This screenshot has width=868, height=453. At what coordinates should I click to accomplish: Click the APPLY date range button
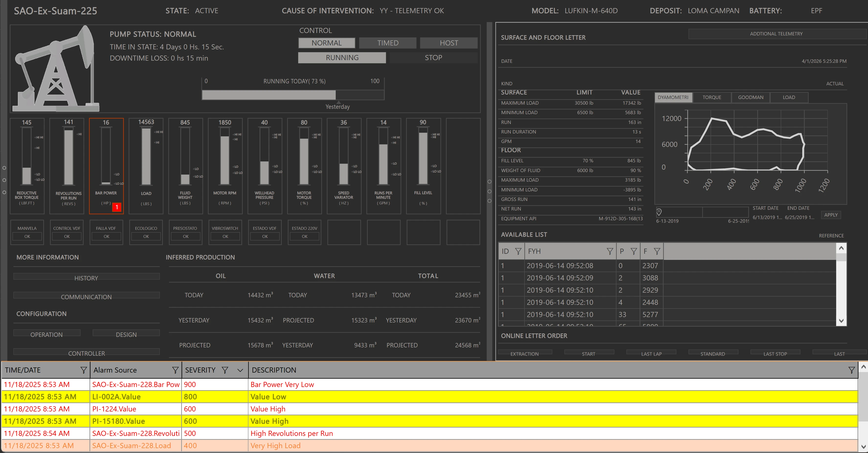tap(831, 215)
